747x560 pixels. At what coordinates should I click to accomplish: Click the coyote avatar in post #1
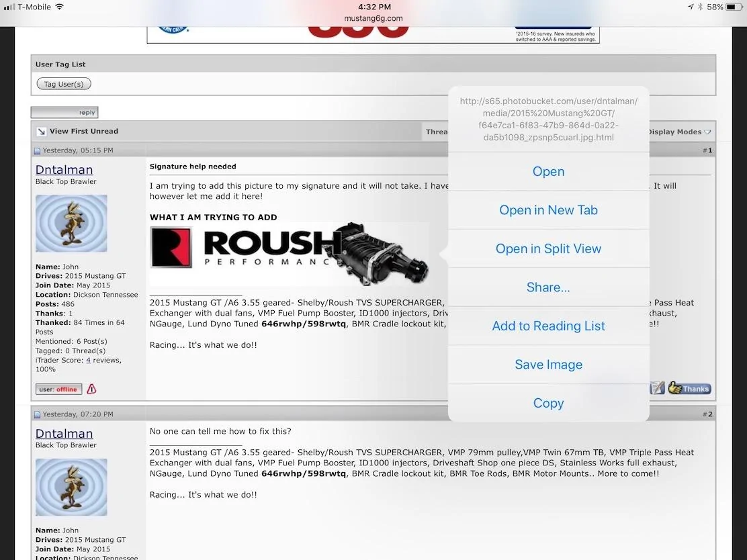71,224
